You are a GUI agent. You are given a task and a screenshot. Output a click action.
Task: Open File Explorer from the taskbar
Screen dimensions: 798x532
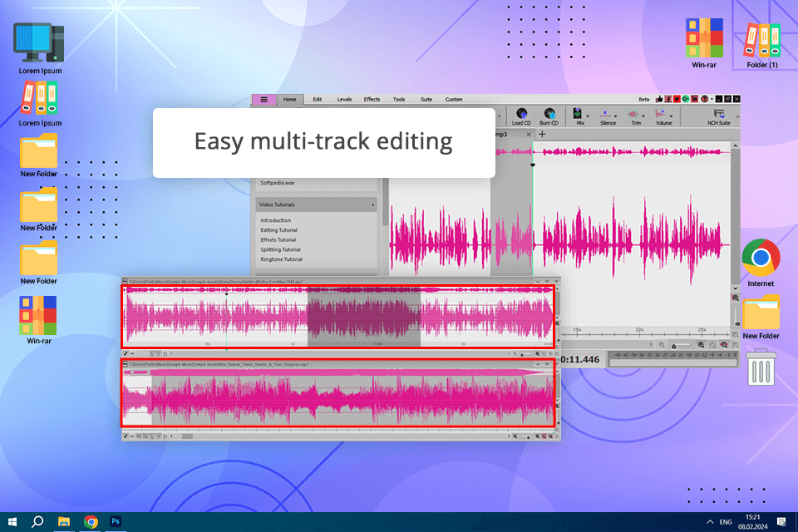coord(64,522)
